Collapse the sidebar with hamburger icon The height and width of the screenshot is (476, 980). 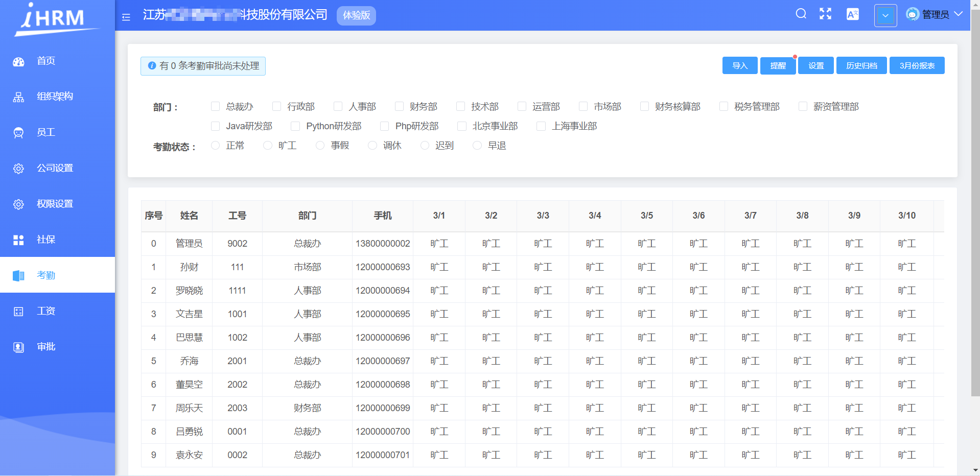pos(126,17)
